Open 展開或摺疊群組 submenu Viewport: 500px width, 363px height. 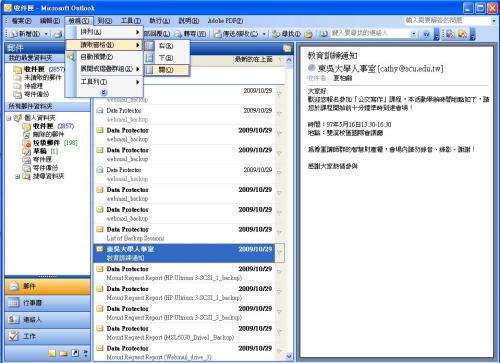click(104, 69)
